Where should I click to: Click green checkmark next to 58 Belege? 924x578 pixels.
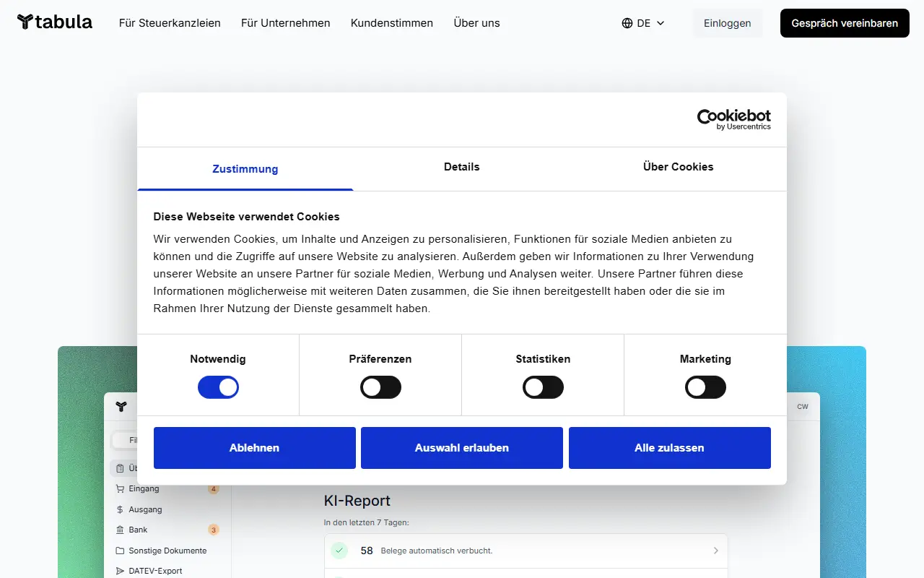point(339,551)
